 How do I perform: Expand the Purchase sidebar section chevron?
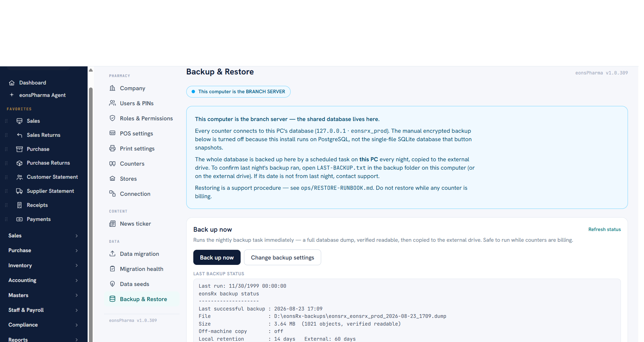[x=77, y=250]
